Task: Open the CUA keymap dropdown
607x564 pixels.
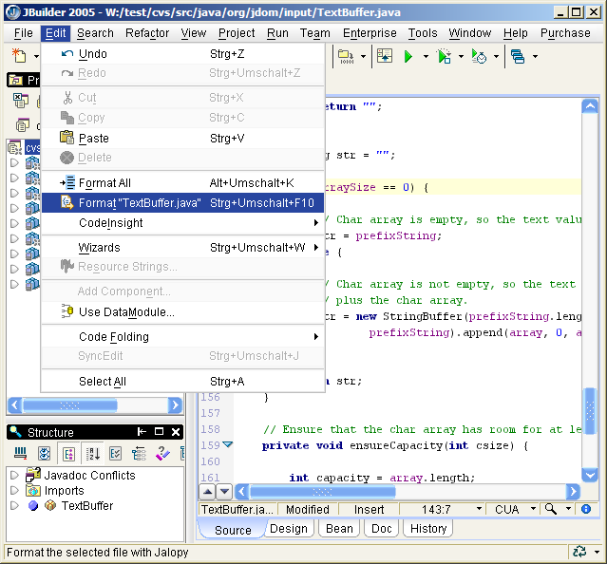Action: pos(533,509)
